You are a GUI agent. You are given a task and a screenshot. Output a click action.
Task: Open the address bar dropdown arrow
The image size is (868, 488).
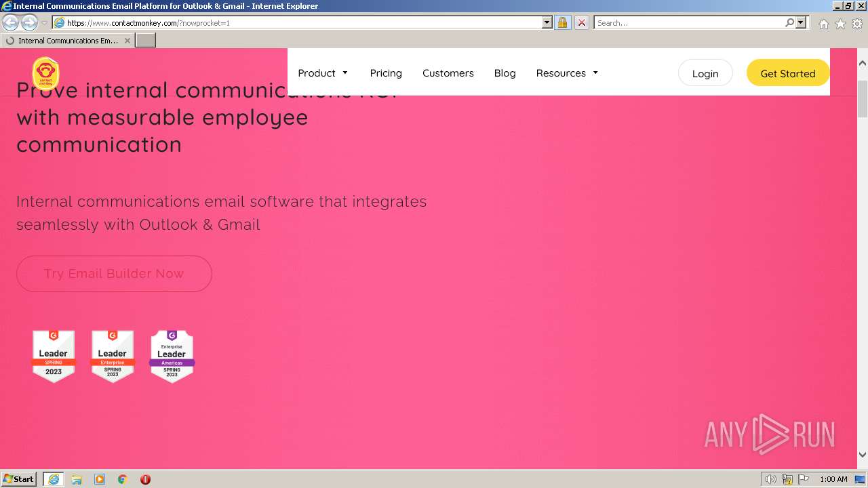(547, 22)
